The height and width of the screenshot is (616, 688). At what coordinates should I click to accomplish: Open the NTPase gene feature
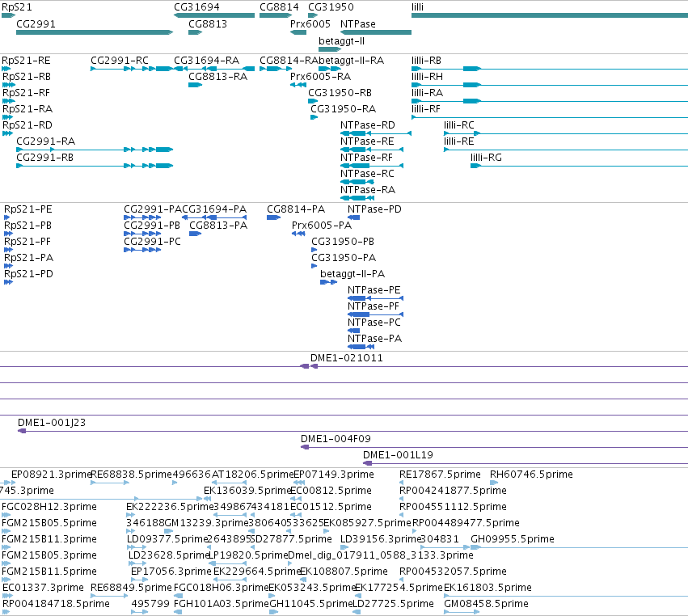tap(376, 32)
